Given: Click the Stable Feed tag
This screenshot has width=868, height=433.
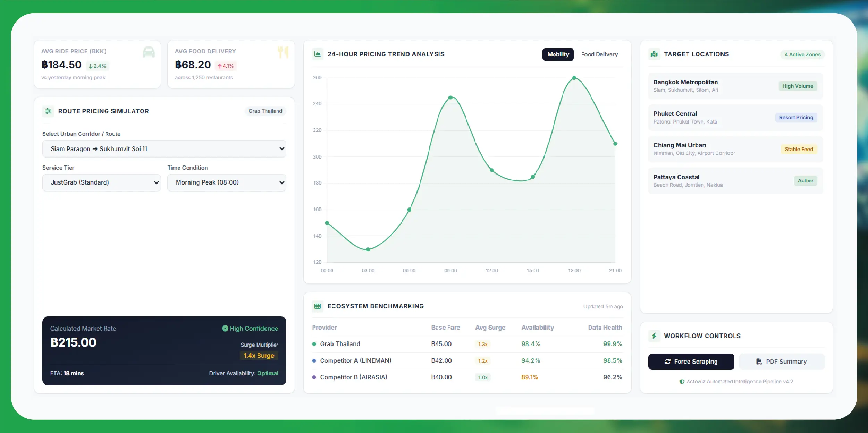Looking at the screenshot, I should coord(799,149).
